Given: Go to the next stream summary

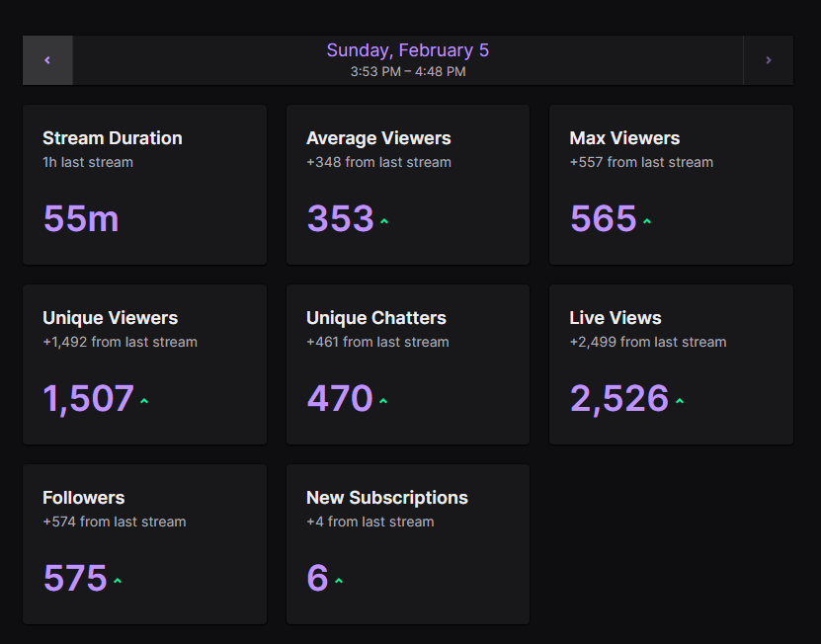Looking at the screenshot, I should click(x=768, y=60).
